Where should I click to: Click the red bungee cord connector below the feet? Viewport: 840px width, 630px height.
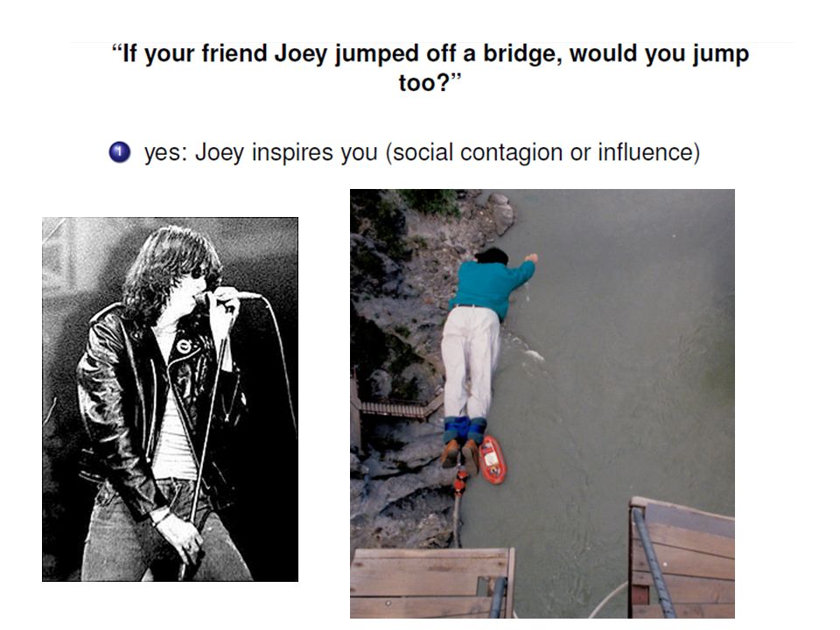pyautogui.click(x=460, y=482)
